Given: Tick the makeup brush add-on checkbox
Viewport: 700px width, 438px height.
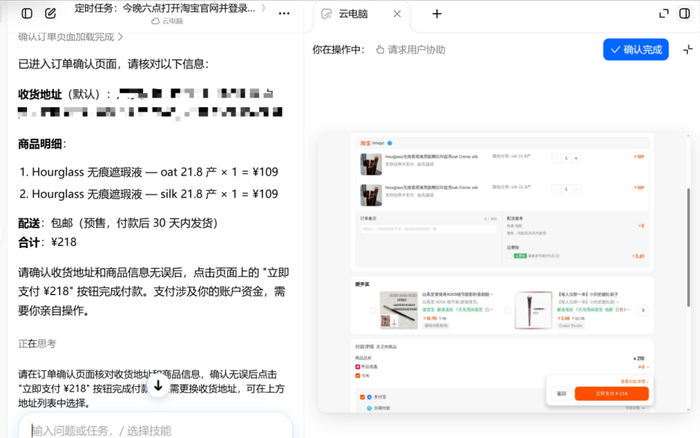Looking at the screenshot, I should [x=508, y=310].
